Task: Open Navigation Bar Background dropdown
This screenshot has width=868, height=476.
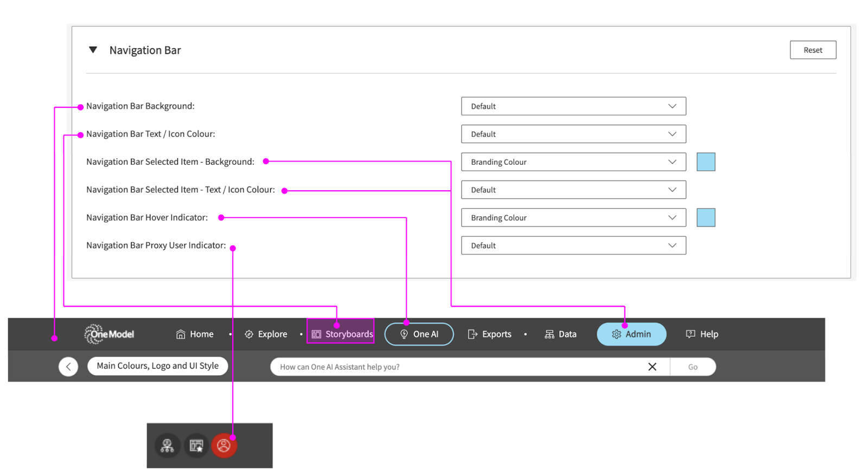Action: pos(573,106)
